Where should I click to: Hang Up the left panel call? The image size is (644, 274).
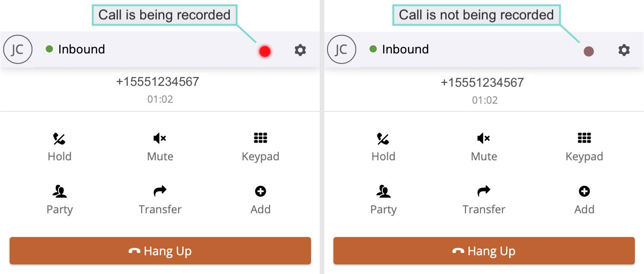pyautogui.click(x=160, y=251)
